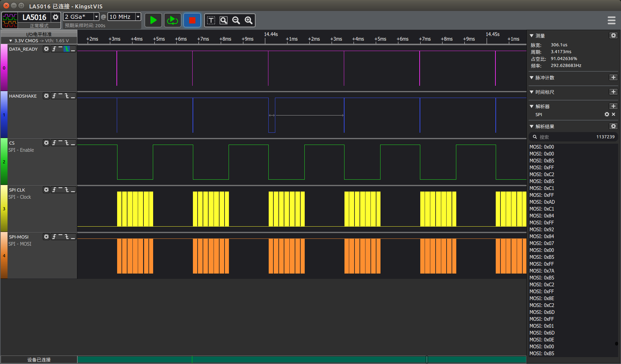Image resolution: width=621 pixels, height=364 pixels.
Task: Collapse the 时间标尺 time ruler section
Action: click(x=531, y=92)
